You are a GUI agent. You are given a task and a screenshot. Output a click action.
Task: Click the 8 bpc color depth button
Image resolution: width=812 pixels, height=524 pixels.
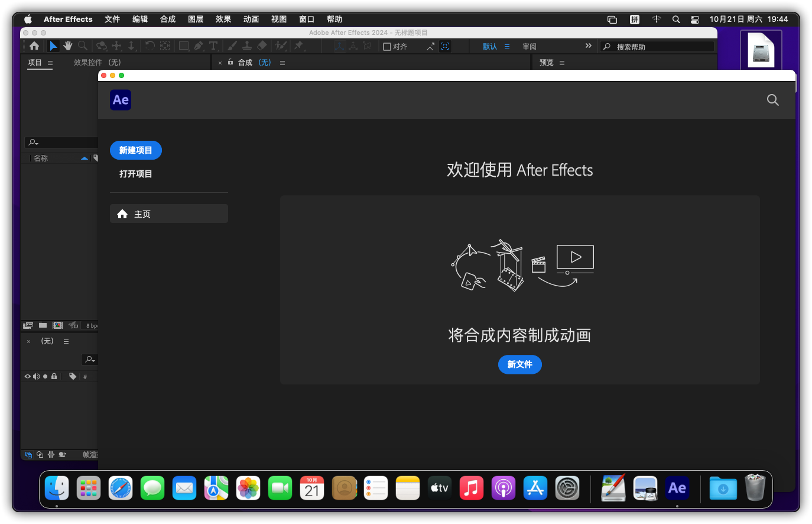coord(91,326)
